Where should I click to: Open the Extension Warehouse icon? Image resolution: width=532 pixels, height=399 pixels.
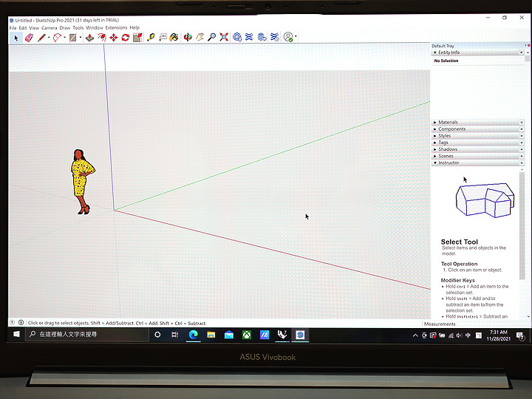pos(249,37)
